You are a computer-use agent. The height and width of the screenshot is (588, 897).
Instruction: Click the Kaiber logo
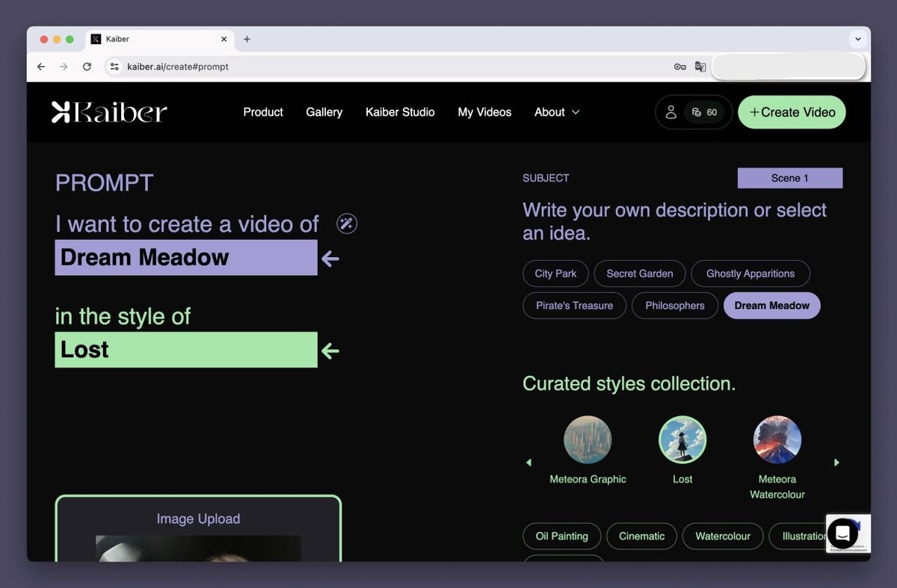tap(109, 112)
